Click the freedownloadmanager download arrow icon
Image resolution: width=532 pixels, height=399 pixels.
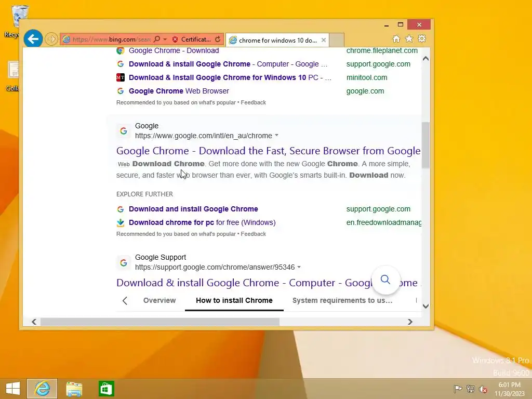[x=120, y=222]
